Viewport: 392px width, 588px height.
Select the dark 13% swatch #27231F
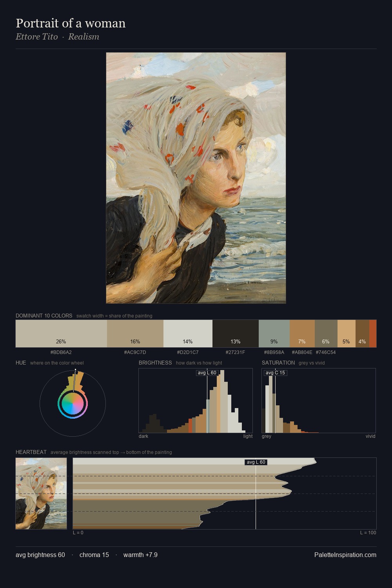click(236, 334)
